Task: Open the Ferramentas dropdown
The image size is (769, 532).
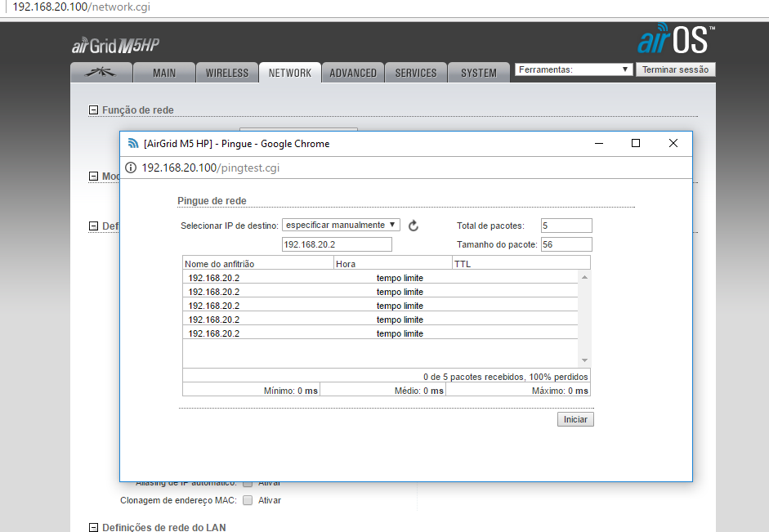Action: click(574, 69)
